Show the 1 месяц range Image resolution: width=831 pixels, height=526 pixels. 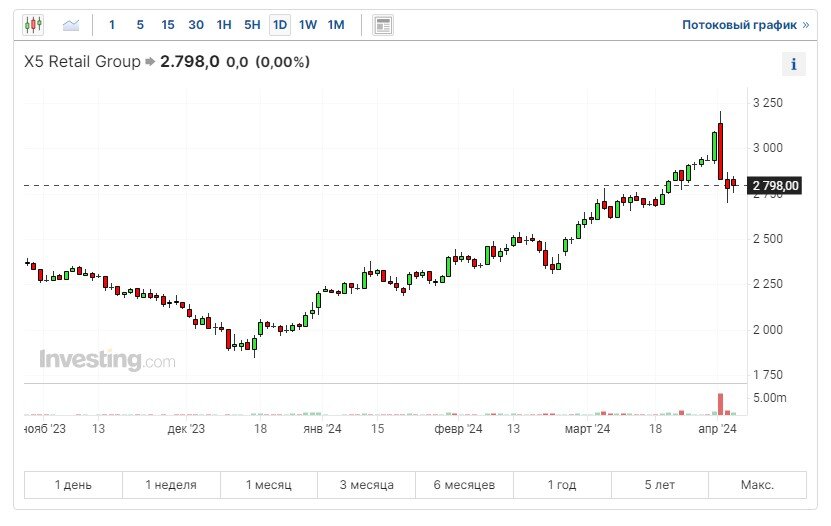click(x=269, y=485)
